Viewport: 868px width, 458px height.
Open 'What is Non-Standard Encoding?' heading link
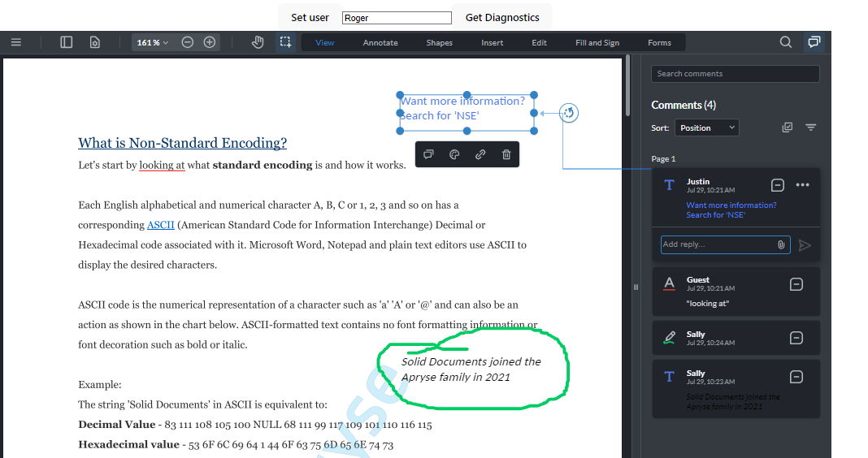[x=183, y=143]
